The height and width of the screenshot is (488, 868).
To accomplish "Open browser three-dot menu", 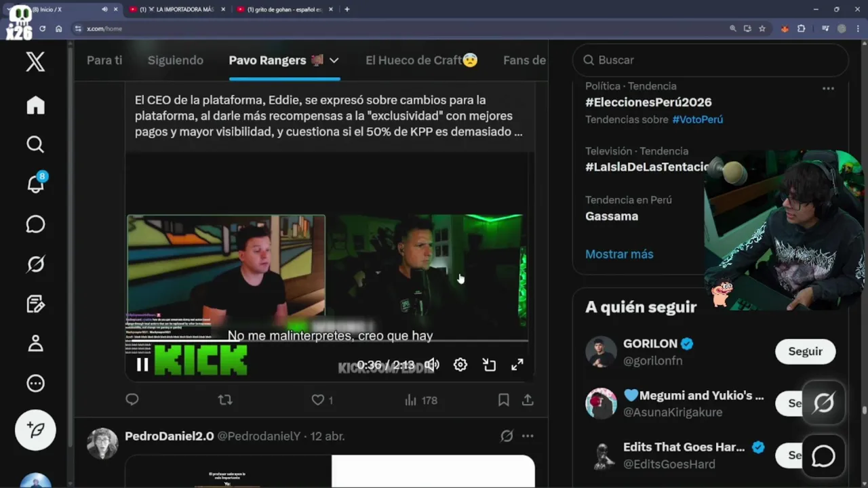I will pos(857,28).
